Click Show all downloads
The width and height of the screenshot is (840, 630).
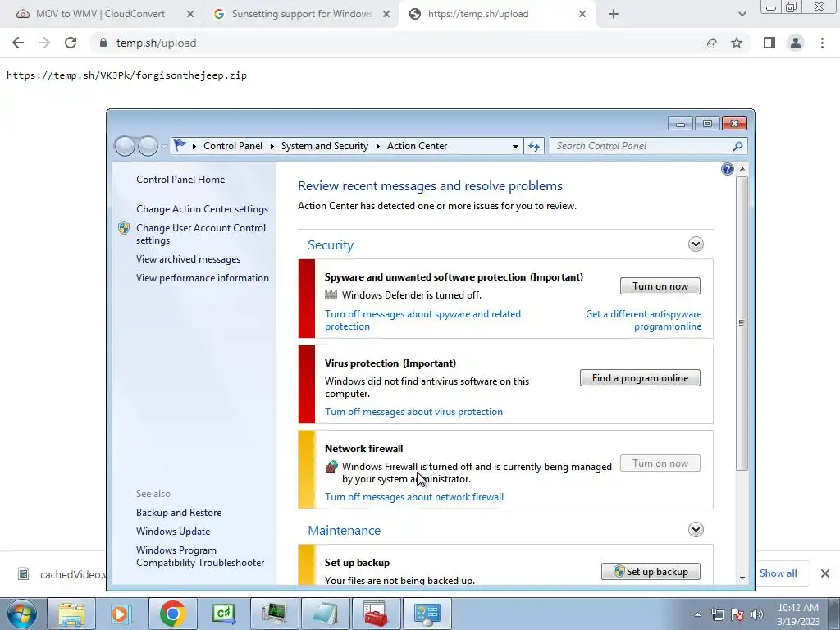(778, 573)
